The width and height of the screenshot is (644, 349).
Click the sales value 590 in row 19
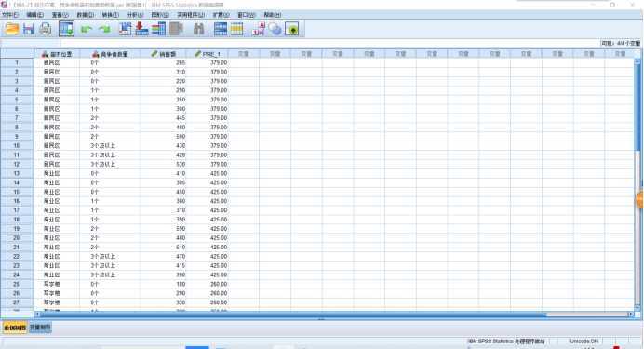coord(164,229)
